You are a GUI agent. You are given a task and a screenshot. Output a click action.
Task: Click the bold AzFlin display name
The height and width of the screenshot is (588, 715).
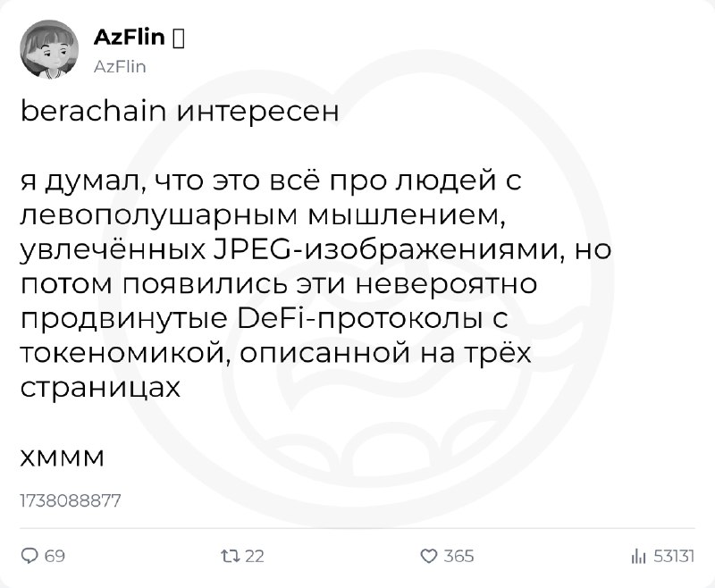[129, 37]
